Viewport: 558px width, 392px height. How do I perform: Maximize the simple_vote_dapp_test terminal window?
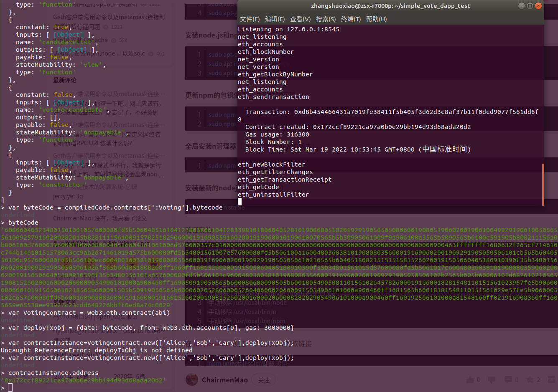coord(530,6)
